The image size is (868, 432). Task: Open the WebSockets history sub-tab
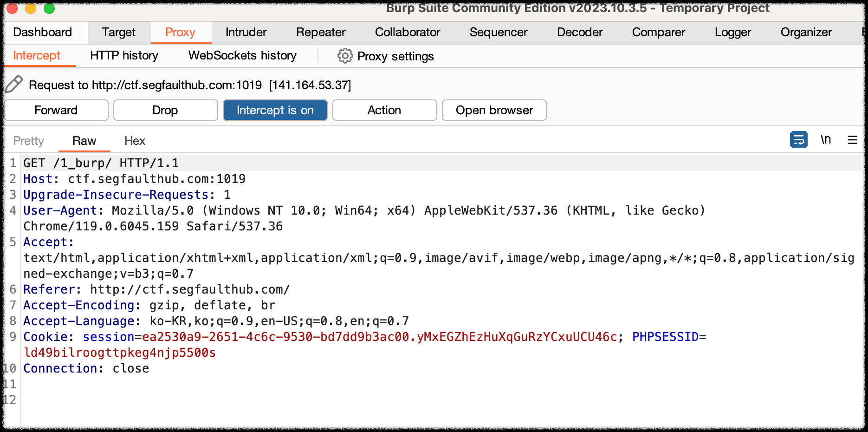(x=242, y=55)
